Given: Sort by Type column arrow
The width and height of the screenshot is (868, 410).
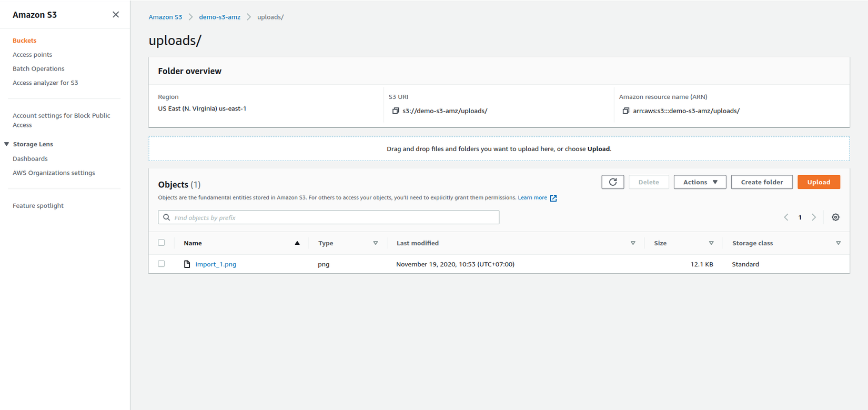Looking at the screenshot, I should click(376, 243).
